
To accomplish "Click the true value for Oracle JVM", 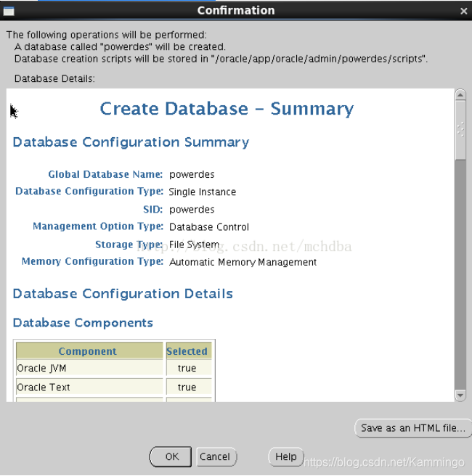I will pyautogui.click(x=189, y=368).
